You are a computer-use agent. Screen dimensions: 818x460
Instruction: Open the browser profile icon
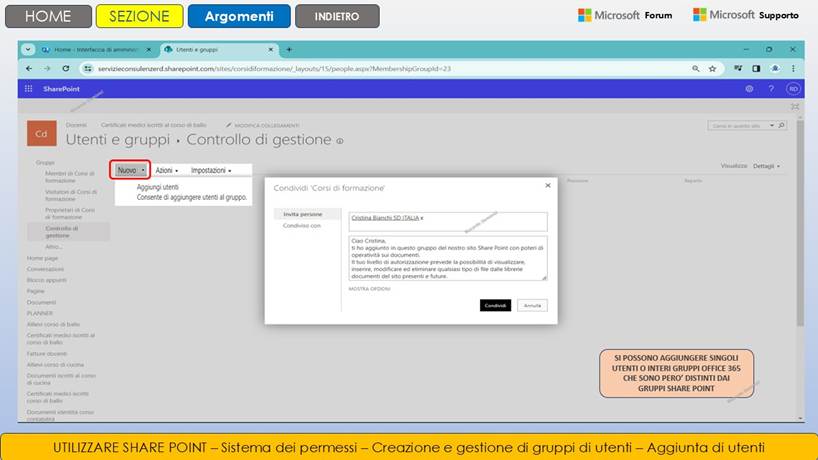pyautogui.click(x=775, y=68)
